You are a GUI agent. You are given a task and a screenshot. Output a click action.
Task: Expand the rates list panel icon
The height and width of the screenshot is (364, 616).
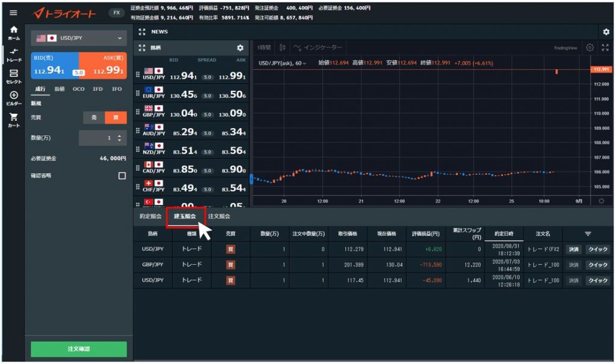tap(142, 48)
